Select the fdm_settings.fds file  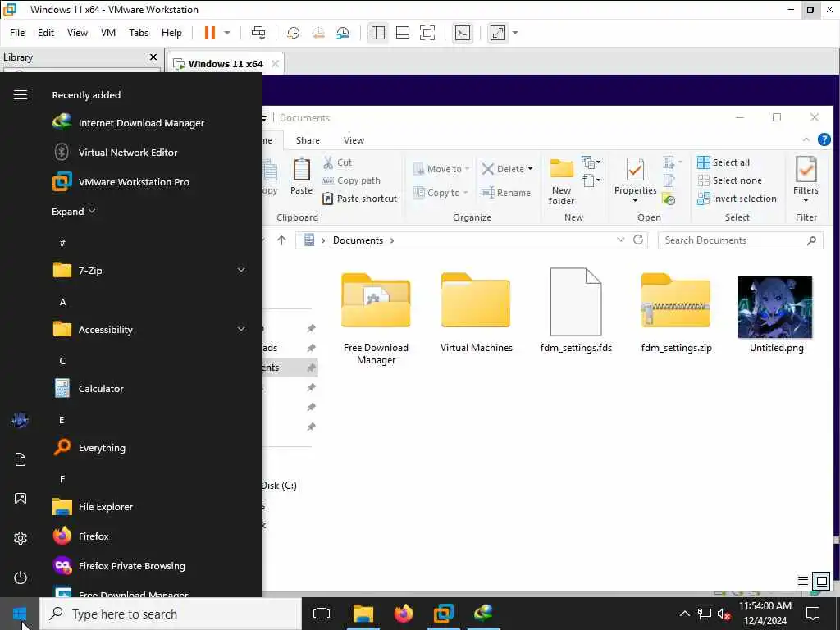576,311
